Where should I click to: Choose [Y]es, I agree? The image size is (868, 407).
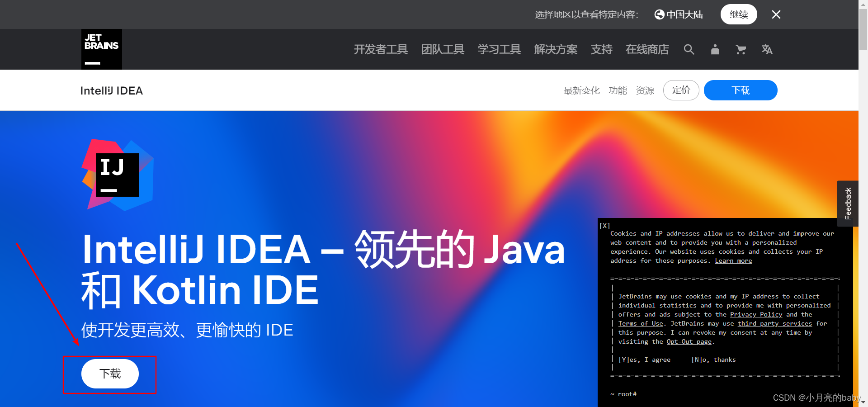point(644,360)
